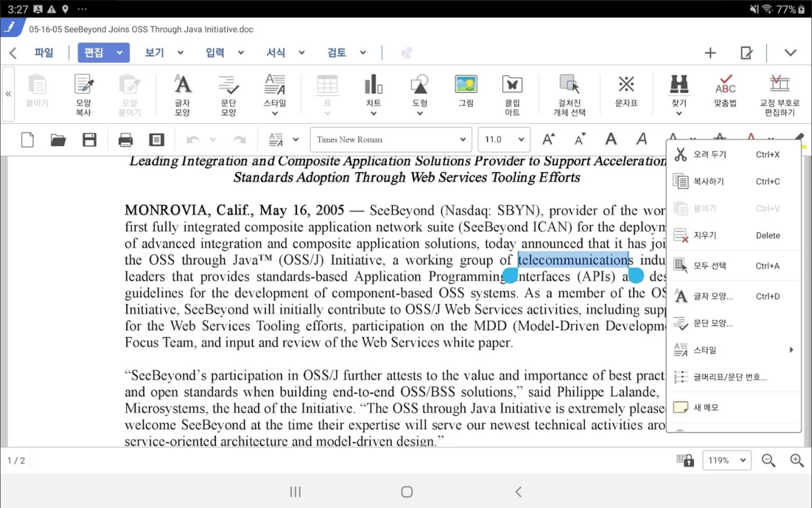
Task: Insert a 도형 shape
Action: [419, 95]
